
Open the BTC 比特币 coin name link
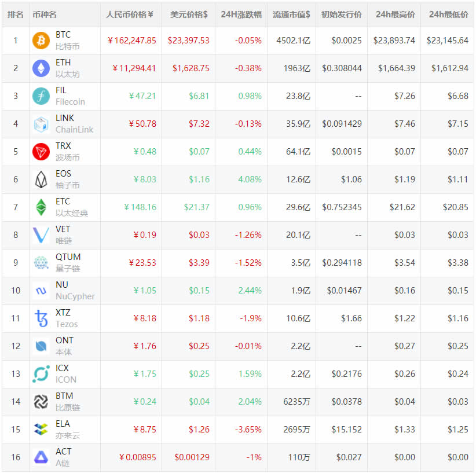(x=67, y=41)
